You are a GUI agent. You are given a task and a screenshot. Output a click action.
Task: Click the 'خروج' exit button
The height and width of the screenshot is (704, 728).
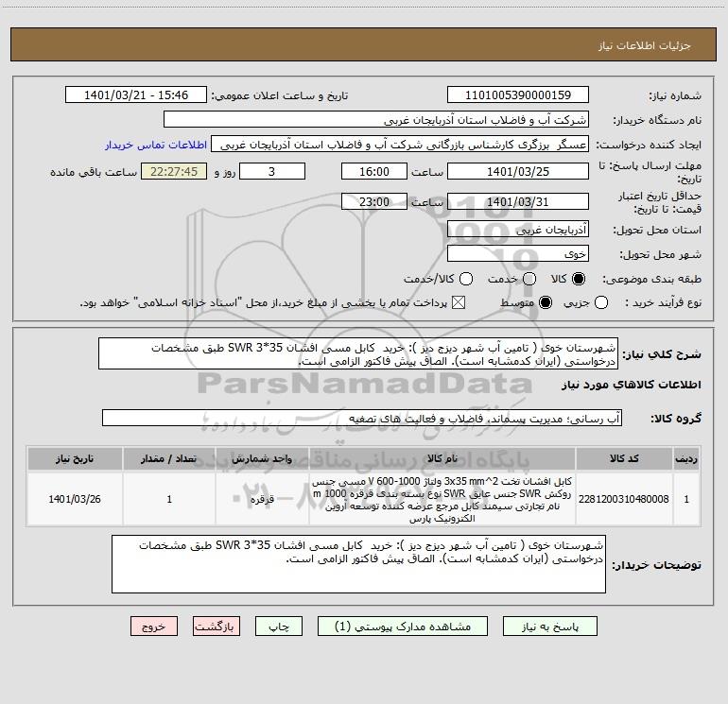(x=154, y=626)
